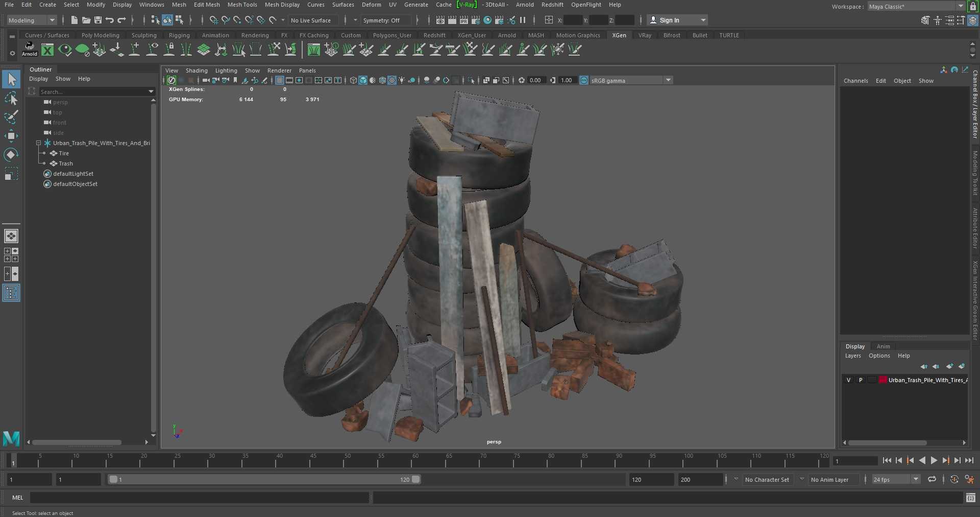Activate the Lasso select tool

pyautogui.click(x=11, y=98)
